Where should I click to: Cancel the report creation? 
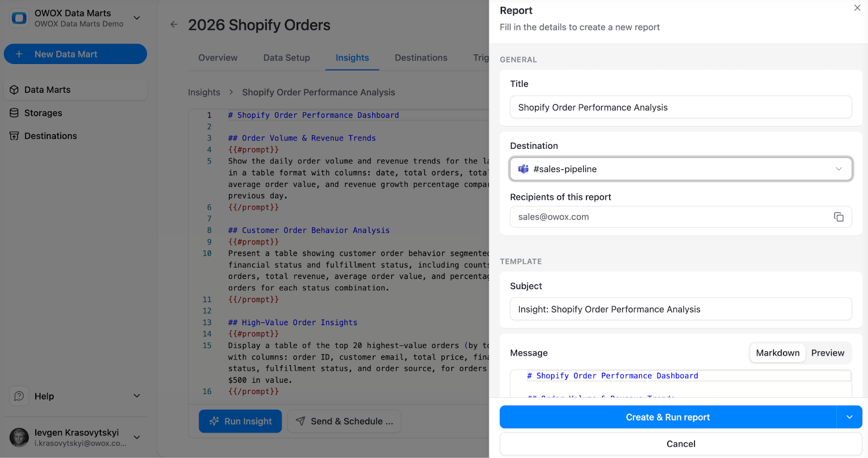tap(680, 443)
